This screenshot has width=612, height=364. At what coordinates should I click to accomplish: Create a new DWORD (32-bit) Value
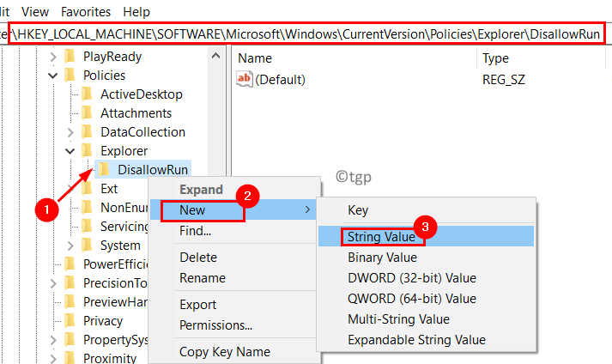pos(427,278)
